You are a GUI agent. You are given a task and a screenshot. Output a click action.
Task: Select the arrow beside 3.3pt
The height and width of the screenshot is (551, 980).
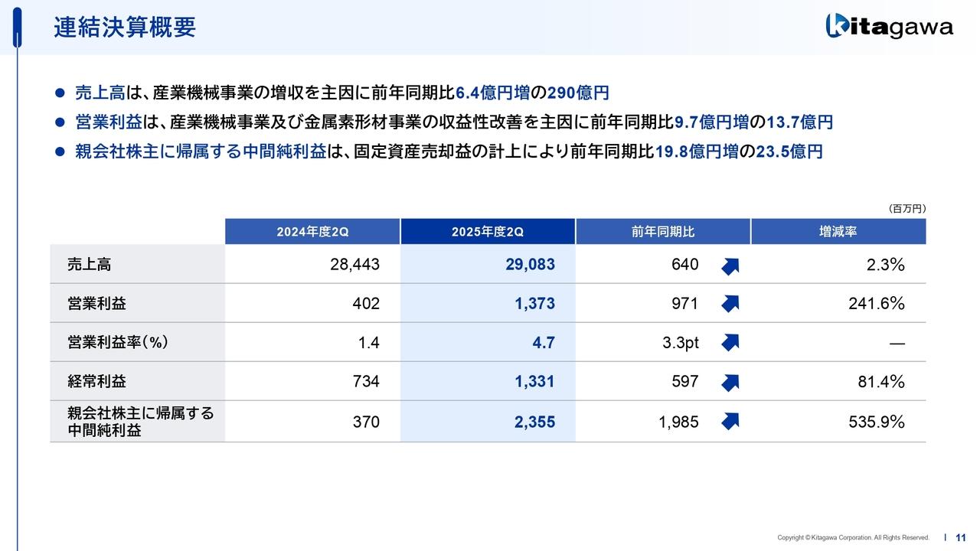[x=729, y=343]
